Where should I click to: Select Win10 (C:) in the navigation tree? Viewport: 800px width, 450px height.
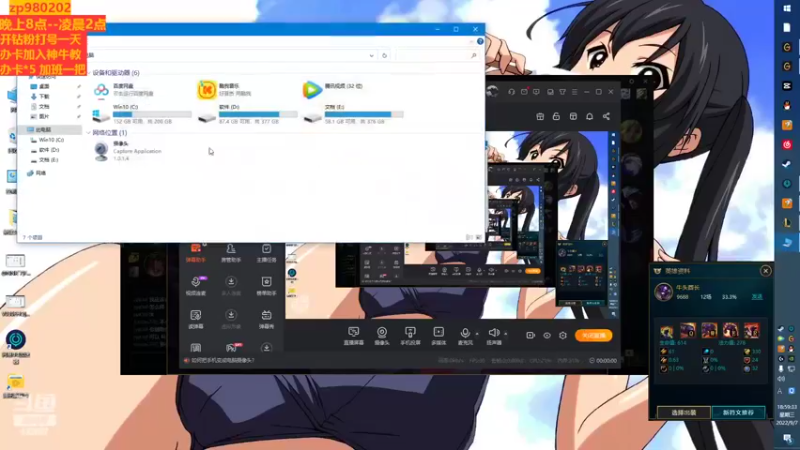point(51,140)
